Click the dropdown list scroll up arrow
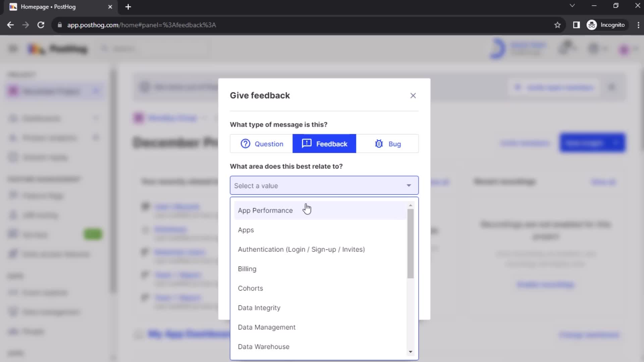 [410, 205]
